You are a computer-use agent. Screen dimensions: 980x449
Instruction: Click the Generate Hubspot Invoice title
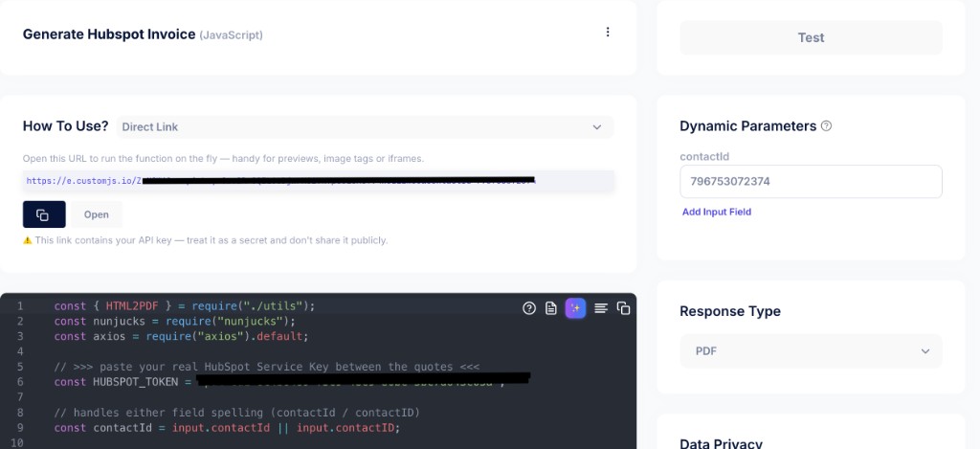click(x=109, y=34)
